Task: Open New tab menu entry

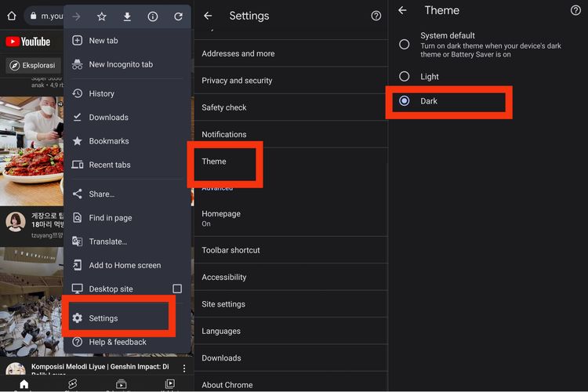Action: click(x=127, y=41)
